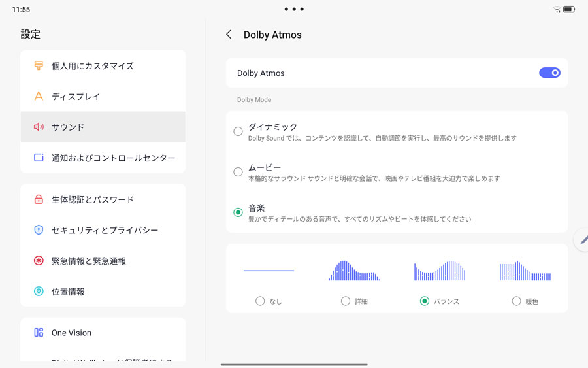Select the ダイナミック radio button
Screen dimensions: 588x368
(238, 131)
